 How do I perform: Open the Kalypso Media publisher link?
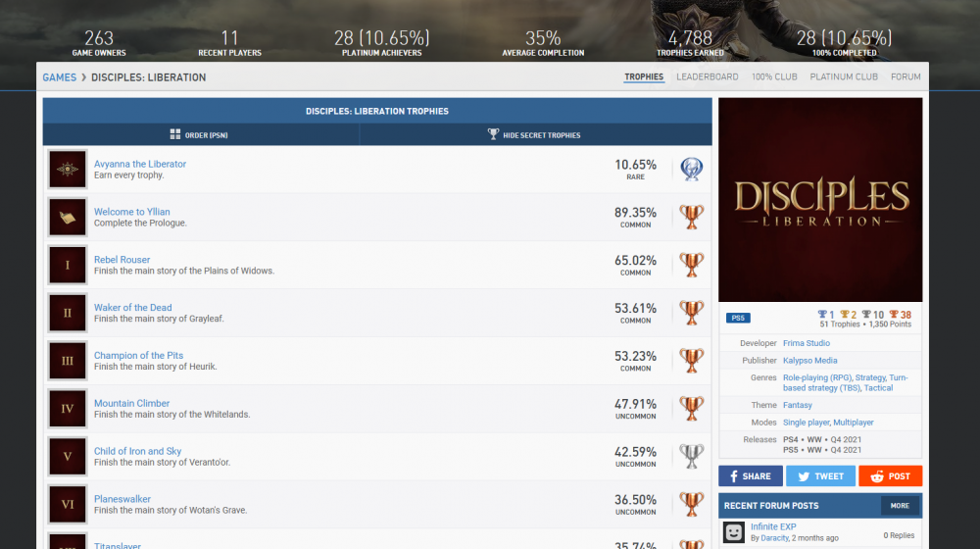(x=810, y=361)
